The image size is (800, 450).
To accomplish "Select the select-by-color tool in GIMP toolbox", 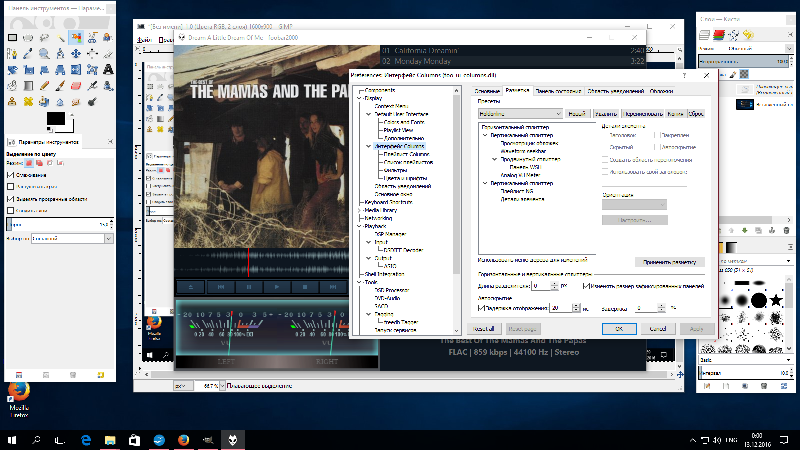I will click(76, 37).
